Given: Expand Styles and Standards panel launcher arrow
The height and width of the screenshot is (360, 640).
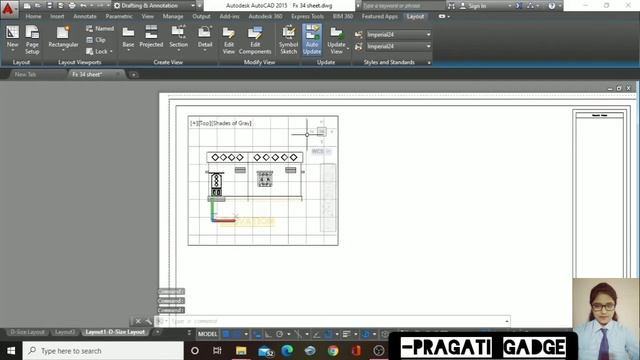Looking at the screenshot, I should click(429, 62).
